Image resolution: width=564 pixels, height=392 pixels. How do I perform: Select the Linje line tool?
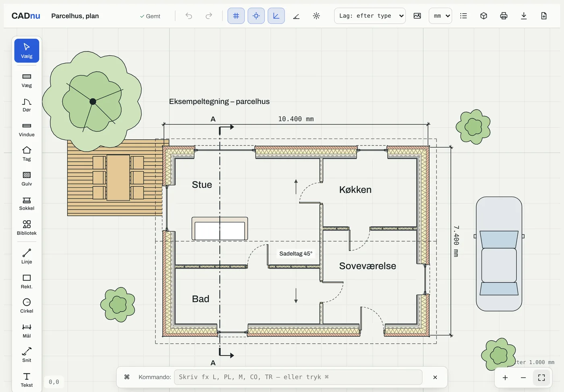pos(27,257)
